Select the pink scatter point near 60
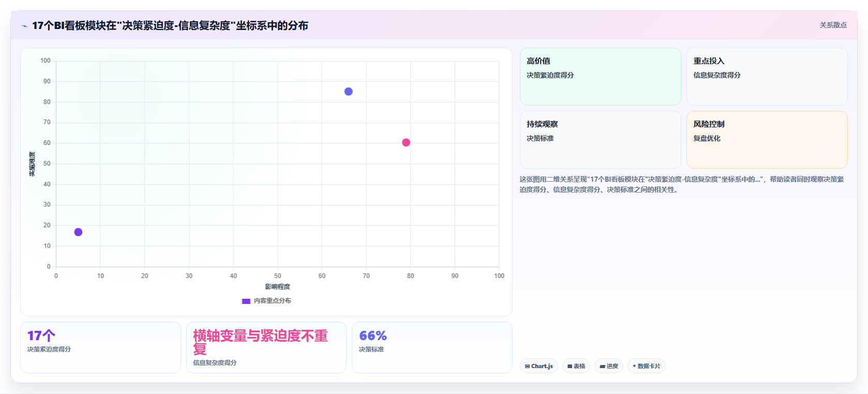Image resolution: width=868 pixels, height=394 pixels. [406, 142]
